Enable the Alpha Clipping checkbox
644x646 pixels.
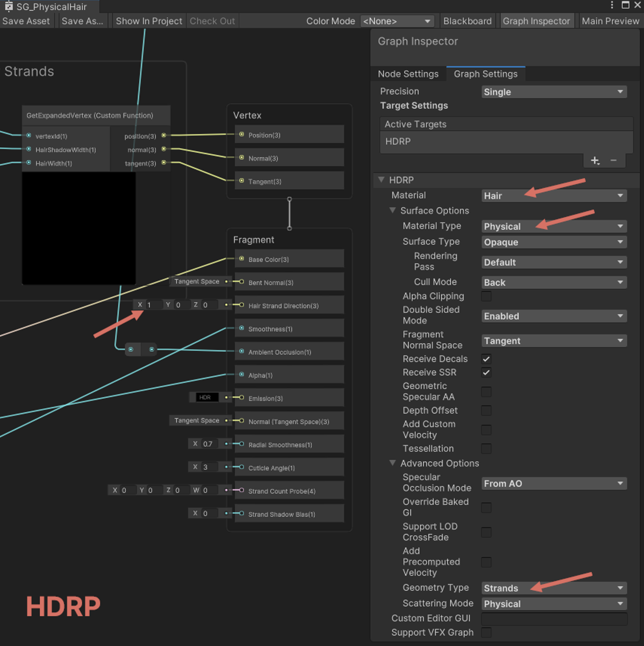tap(486, 296)
